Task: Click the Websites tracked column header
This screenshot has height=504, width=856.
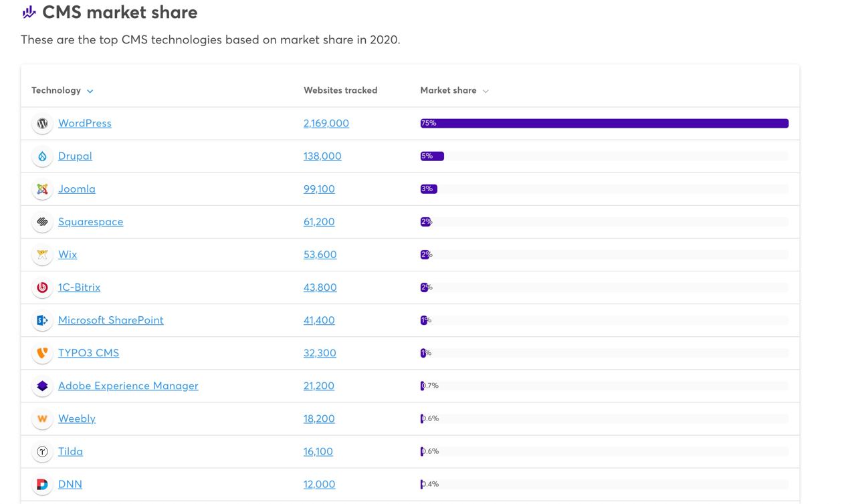Action: point(340,90)
